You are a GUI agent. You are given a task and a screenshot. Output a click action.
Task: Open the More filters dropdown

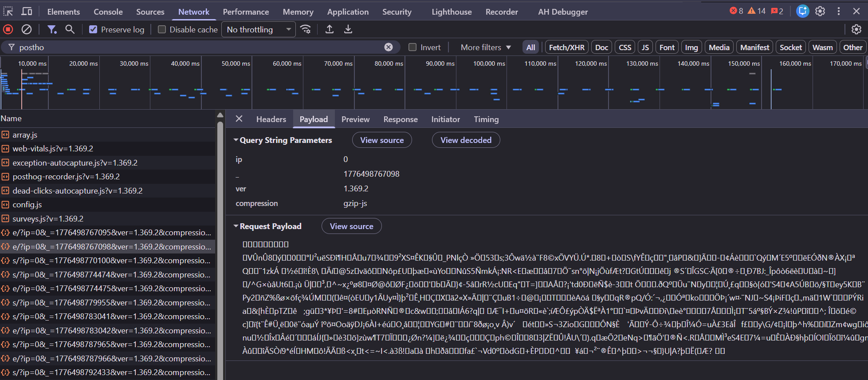click(x=486, y=47)
